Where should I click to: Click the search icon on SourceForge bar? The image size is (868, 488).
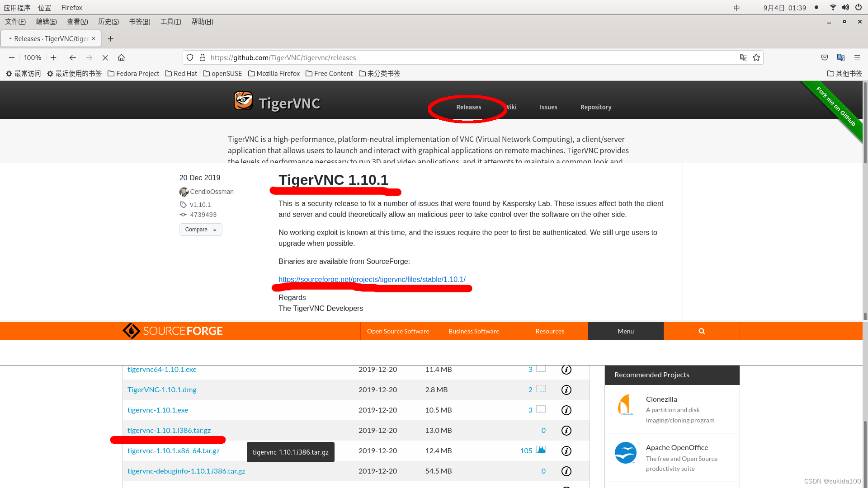pyautogui.click(x=702, y=331)
